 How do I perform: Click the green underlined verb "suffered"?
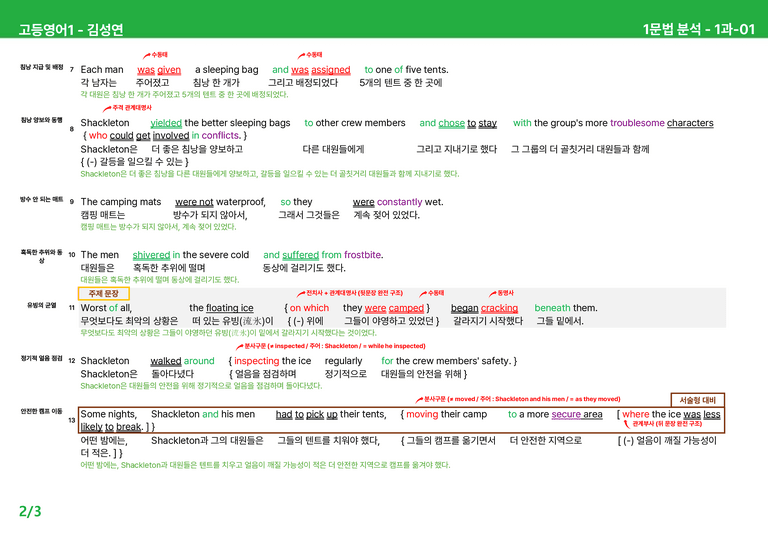pos(300,255)
